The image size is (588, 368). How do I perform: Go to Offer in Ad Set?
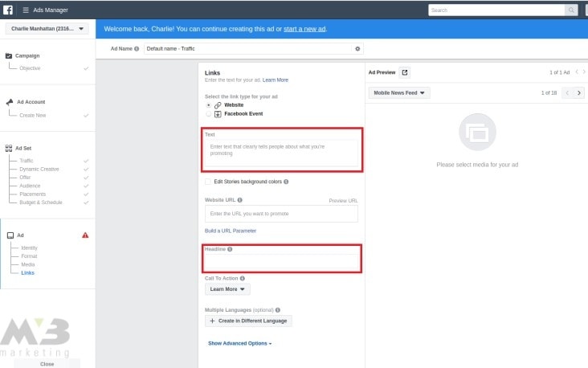click(25, 178)
